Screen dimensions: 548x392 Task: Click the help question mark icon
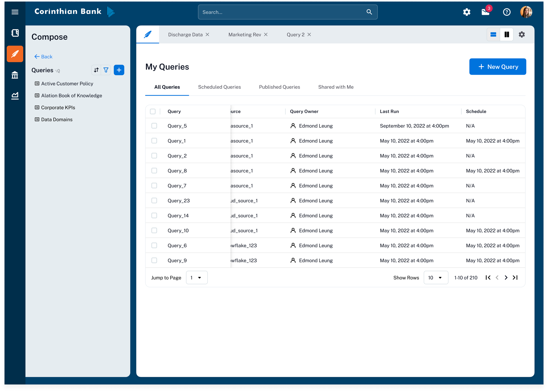(x=507, y=12)
